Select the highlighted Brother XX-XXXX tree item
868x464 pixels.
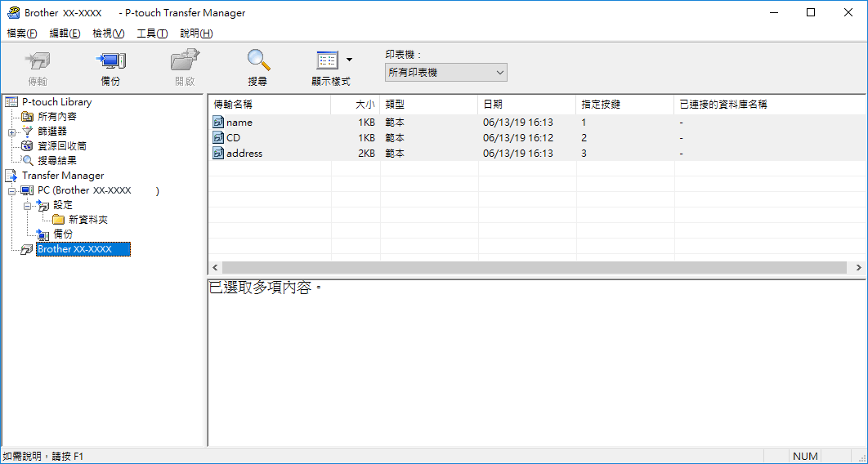click(x=83, y=249)
